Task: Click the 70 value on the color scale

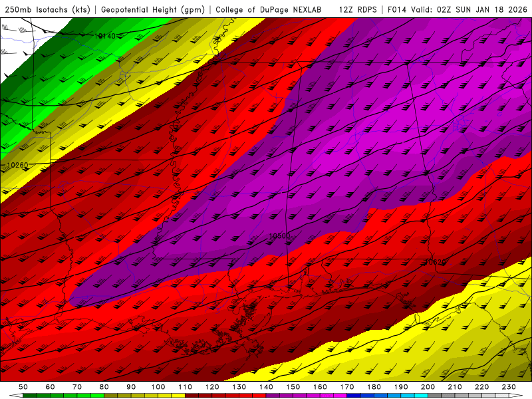Action: (77, 387)
